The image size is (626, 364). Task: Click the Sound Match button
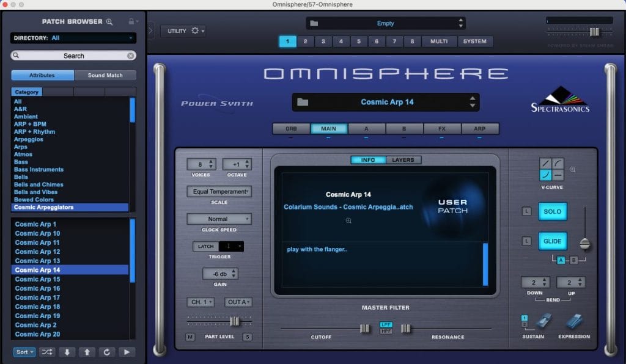(x=105, y=75)
